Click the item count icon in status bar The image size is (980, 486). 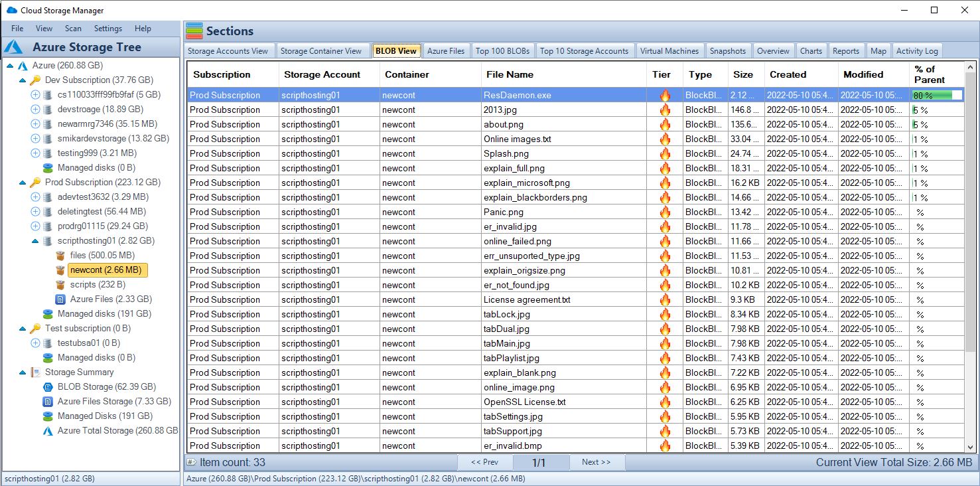pyautogui.click(x=192, y=462)
